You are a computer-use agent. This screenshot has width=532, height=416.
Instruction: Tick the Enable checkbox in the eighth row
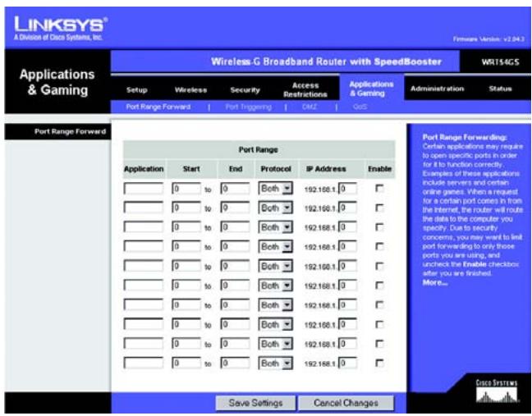379,324
